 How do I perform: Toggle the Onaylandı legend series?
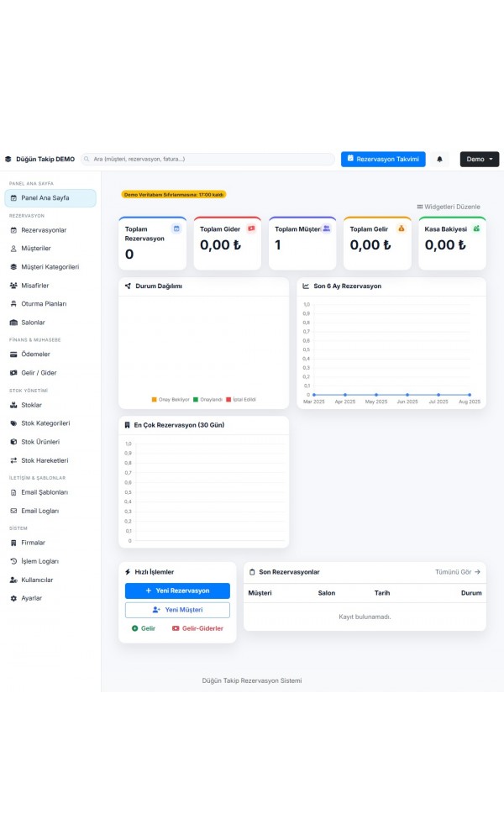(x=207, y=400)
